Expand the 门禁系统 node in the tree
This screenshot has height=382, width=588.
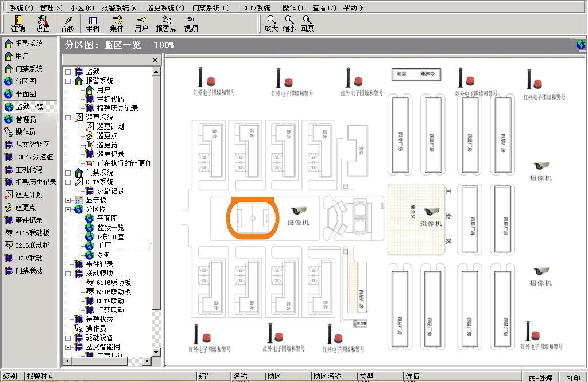click(x=68, y=173)
